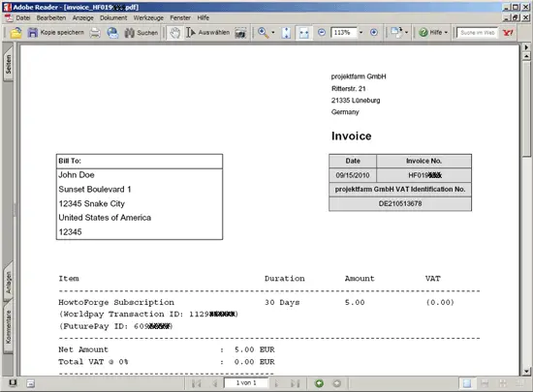This screenshot has height=392, width=533.
Task: Click Adobe PDF document menu icon
Action: [x=8, y=17]
